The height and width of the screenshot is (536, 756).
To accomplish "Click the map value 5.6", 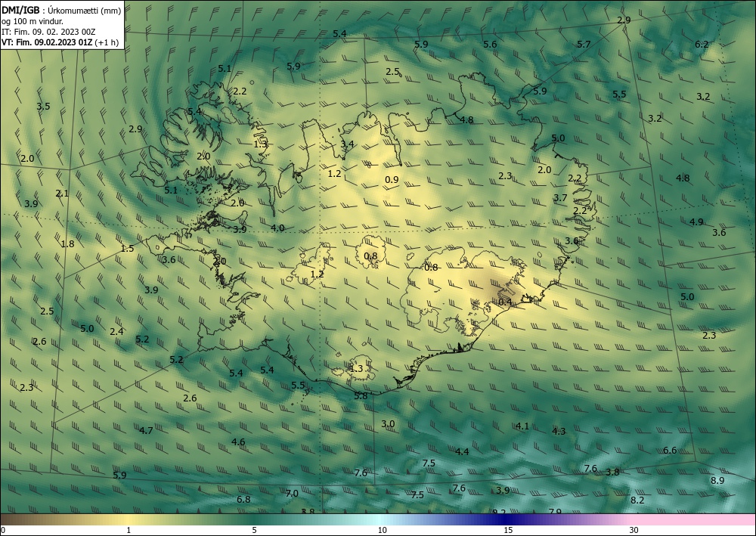I will [x=490, y=45].
